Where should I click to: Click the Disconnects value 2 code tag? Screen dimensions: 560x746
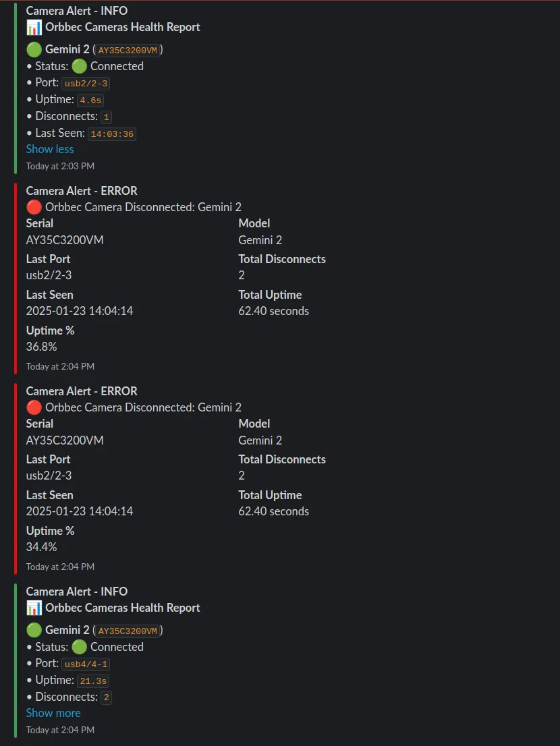[107, 698]
